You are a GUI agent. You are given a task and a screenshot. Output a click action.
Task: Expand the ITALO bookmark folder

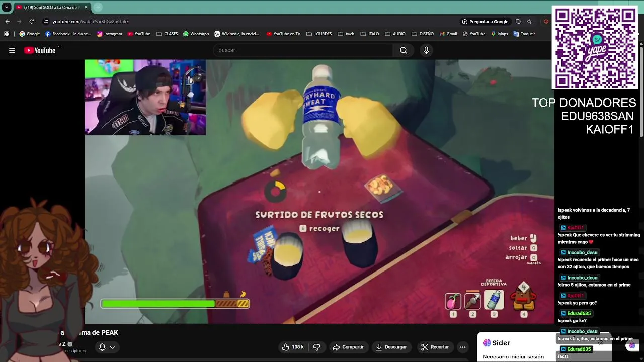370,34
